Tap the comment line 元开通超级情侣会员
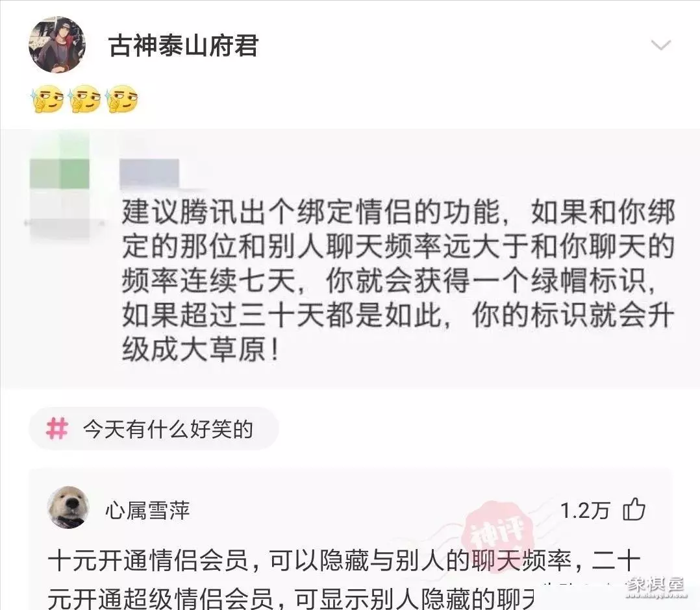 [x=291, y=598]
